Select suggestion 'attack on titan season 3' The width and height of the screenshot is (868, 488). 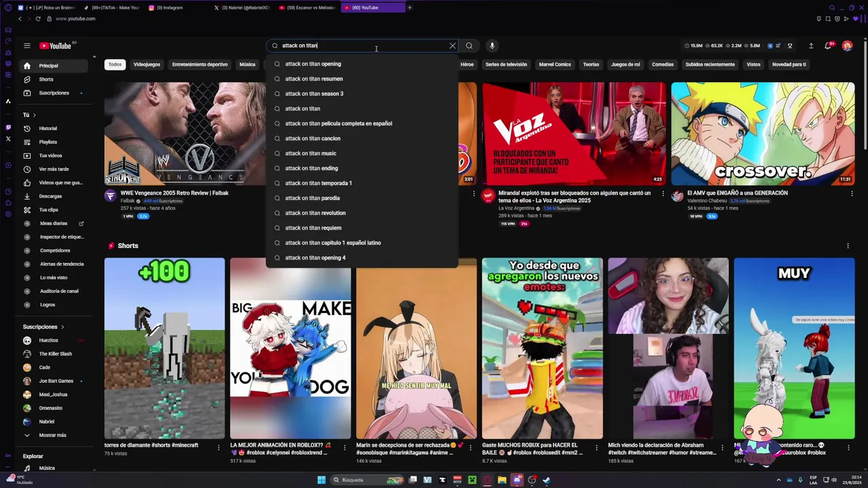coord(362,94)
